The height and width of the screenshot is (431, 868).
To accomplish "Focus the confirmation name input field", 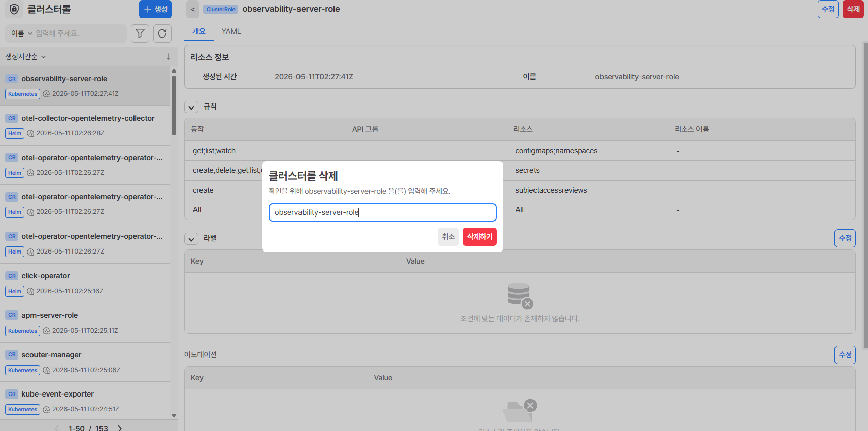I will tap(383, 212).
